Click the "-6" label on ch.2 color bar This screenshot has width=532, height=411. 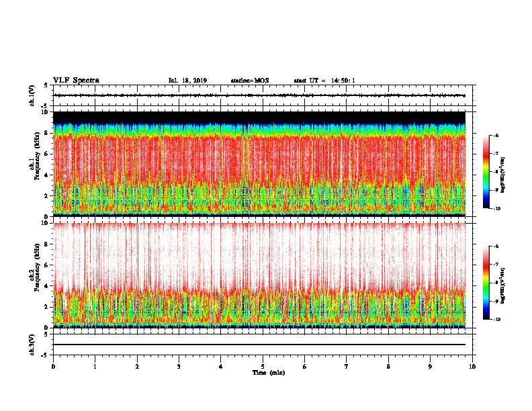tap(496, 246)
